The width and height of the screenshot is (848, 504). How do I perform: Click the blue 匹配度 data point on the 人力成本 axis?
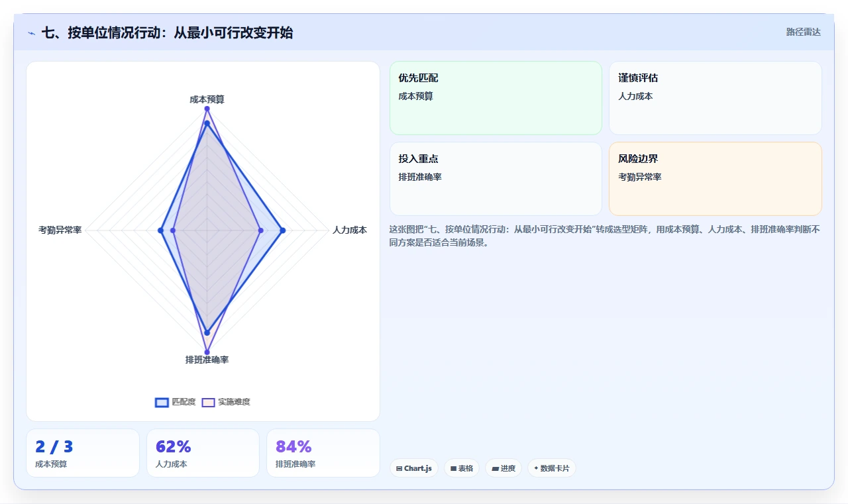[x=283, y=230]
